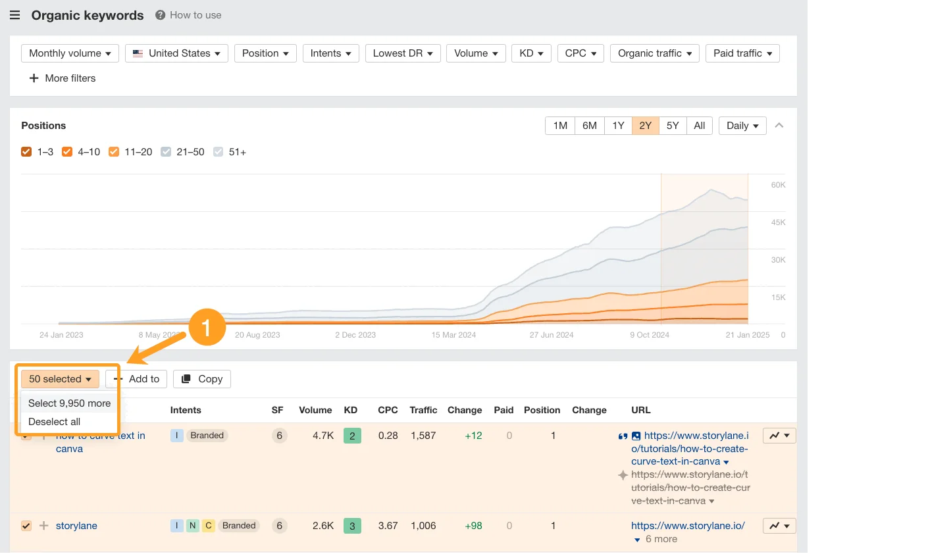Click the United States flag filter
This screenshot has height=560, width=928.
click(x=138, y=53)
